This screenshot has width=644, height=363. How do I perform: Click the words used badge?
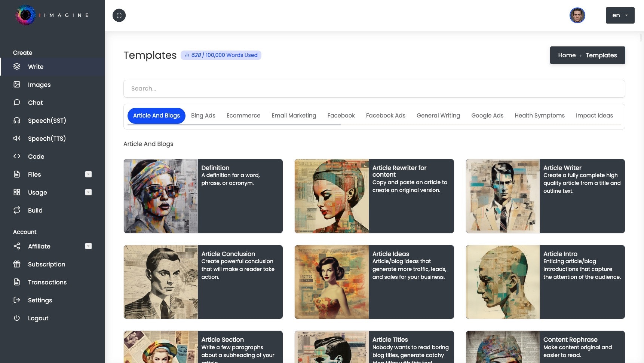(221, 55)
